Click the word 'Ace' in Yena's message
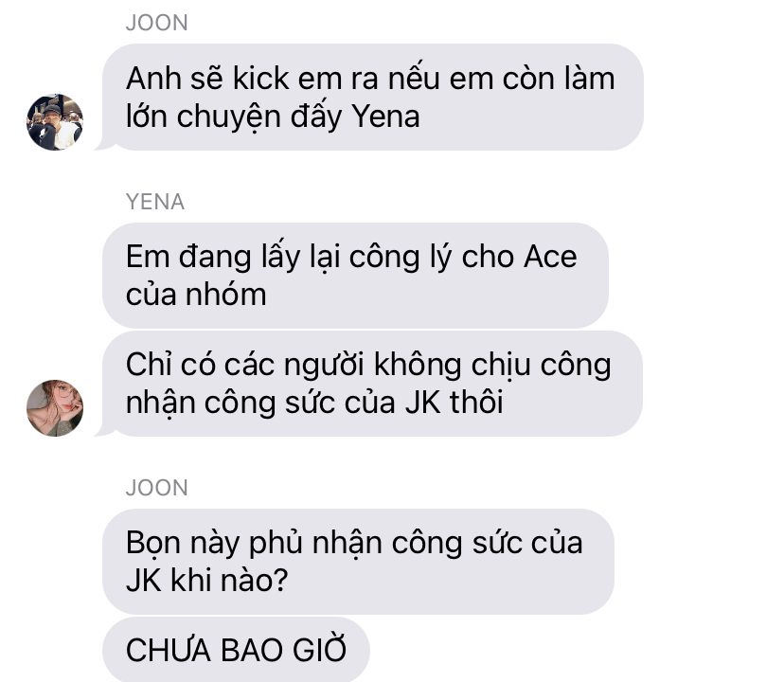This screenshot has width=784, height=682. [550, 257]
